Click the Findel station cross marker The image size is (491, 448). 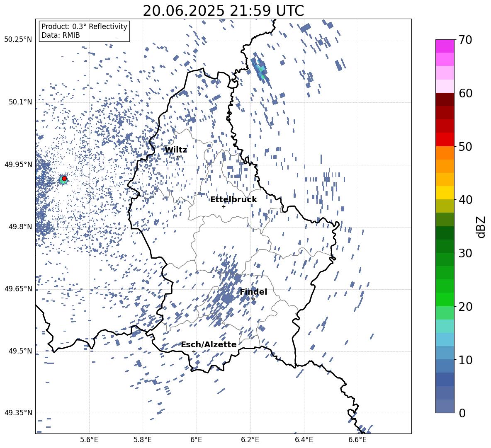(253, 299)
